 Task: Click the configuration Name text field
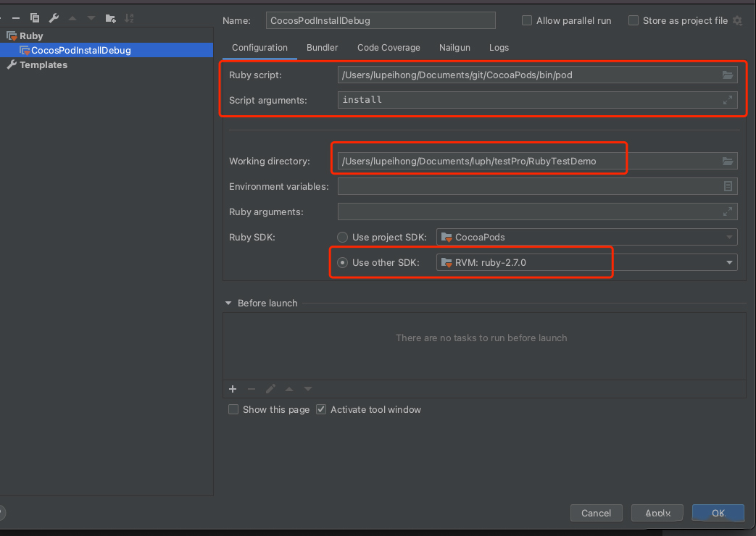pyautogui.click(x=381, y=21)
